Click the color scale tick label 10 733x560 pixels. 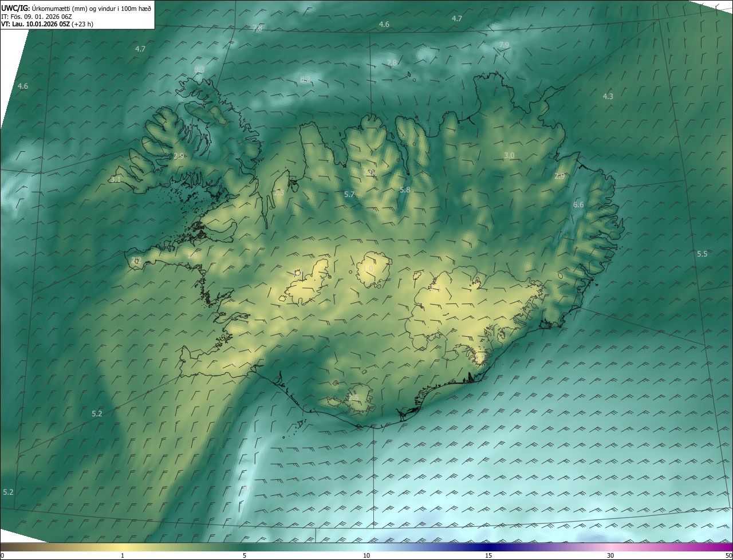[x=366, y=556]
